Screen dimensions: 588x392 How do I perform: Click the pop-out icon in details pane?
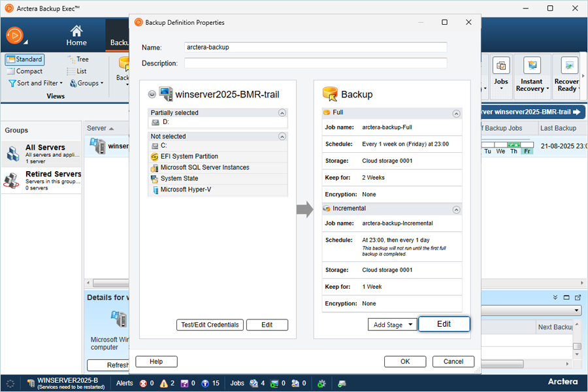578,297
